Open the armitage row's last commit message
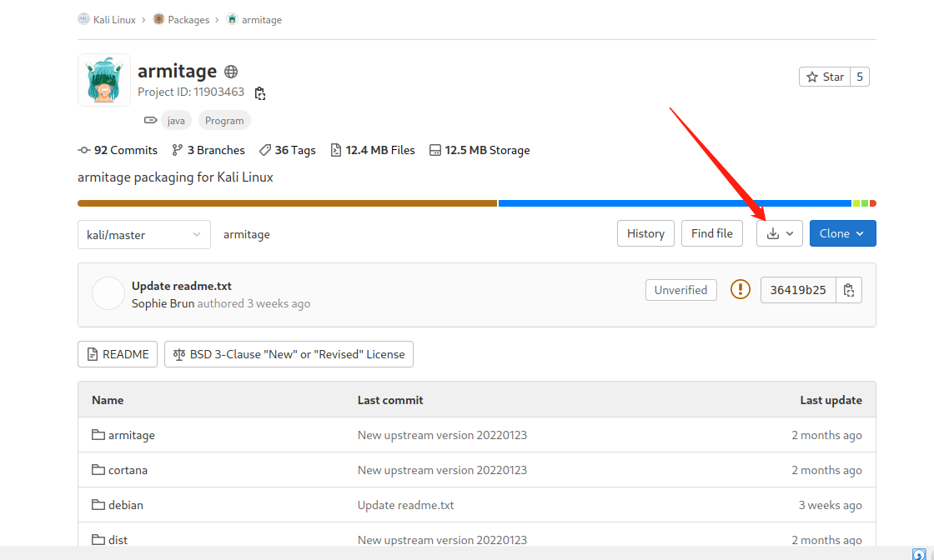 [x=442, y=435]
